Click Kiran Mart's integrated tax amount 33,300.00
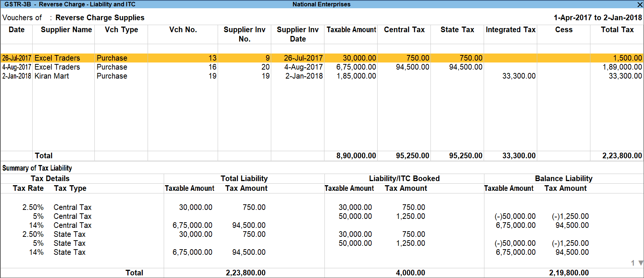This screenshot has width=644, height=278. 518,76
